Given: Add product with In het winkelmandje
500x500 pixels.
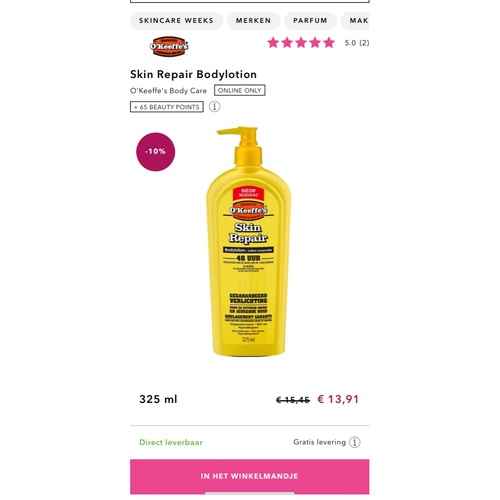Looking at the screenshot, I should click(x=250, y=476).
